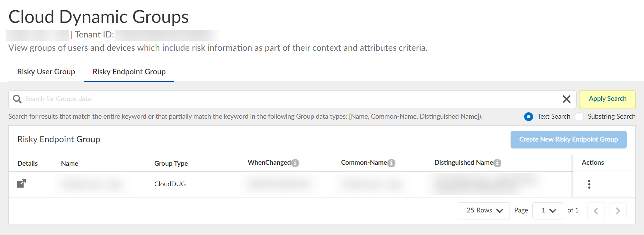Click the Name column header
The height and width of the screenshot is (235, 644).
pyautogui.click(x=70, y=163)
